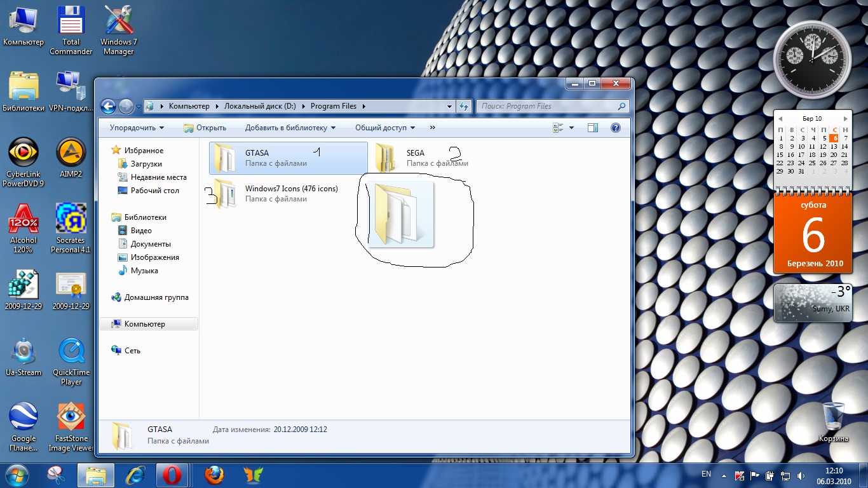Select Загрузки in the favorites sidebar

pos(146,164)
